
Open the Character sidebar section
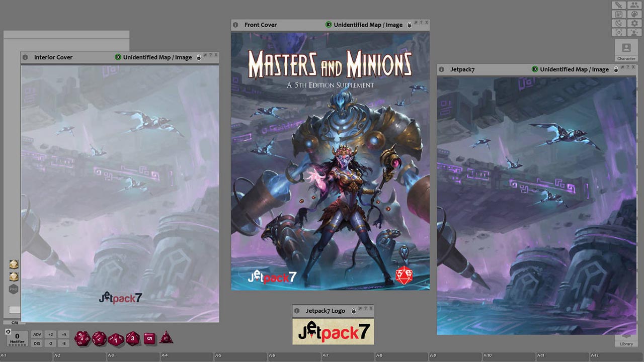click(626, 50)
